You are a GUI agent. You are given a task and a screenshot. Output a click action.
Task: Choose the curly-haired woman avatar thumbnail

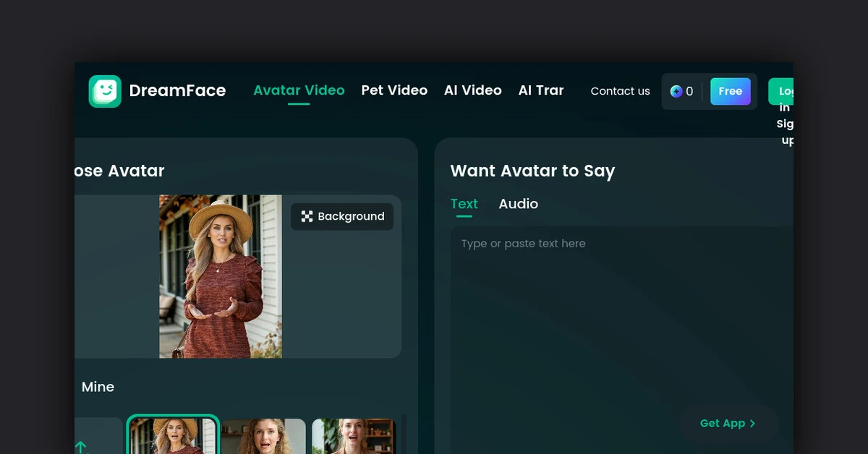pos(263,436)
